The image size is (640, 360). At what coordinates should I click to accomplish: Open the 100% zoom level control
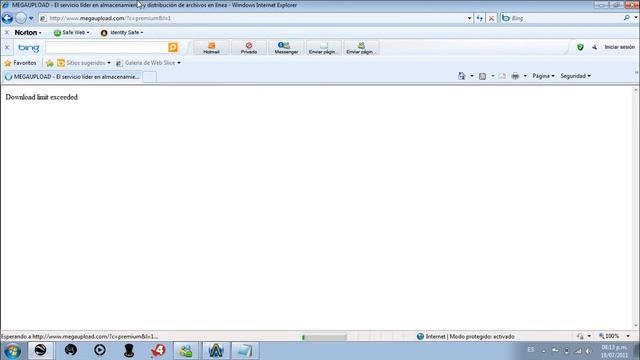point(615,336)
